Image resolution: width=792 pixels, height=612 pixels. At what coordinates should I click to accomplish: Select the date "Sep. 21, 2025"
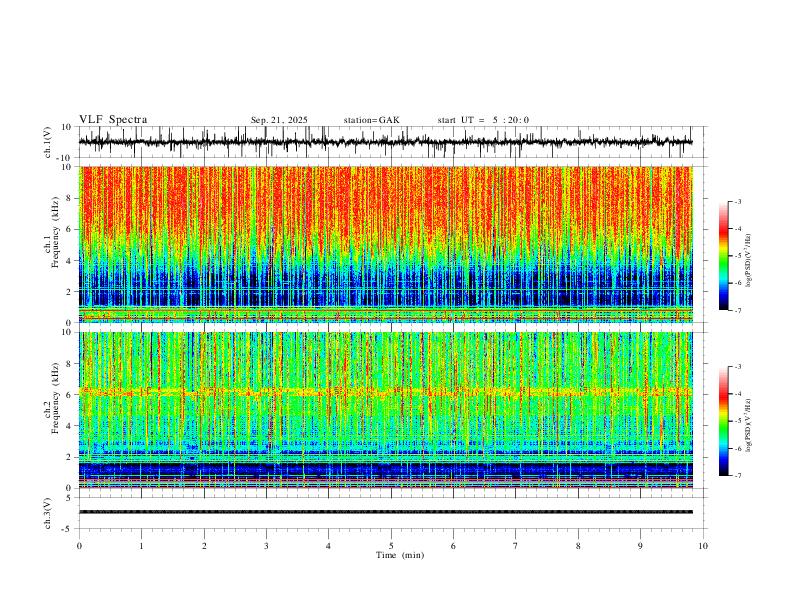pyautogui.click(x=279, y=120)
